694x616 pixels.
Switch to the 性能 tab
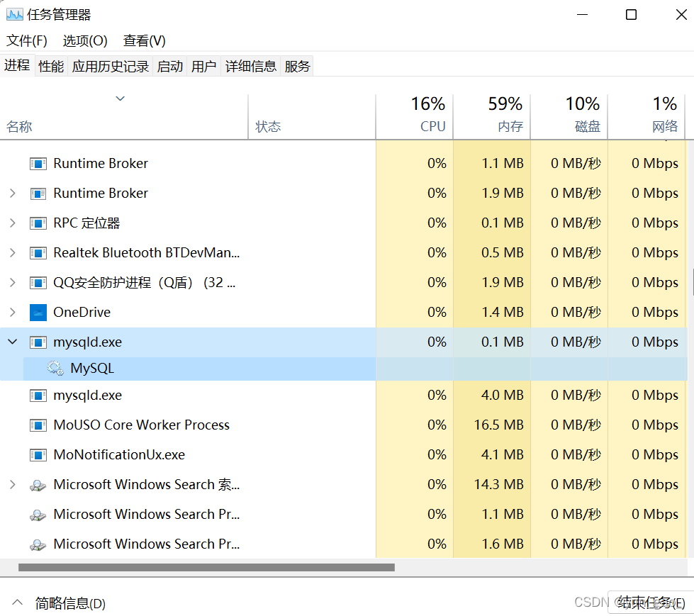(x=51, y=67)
